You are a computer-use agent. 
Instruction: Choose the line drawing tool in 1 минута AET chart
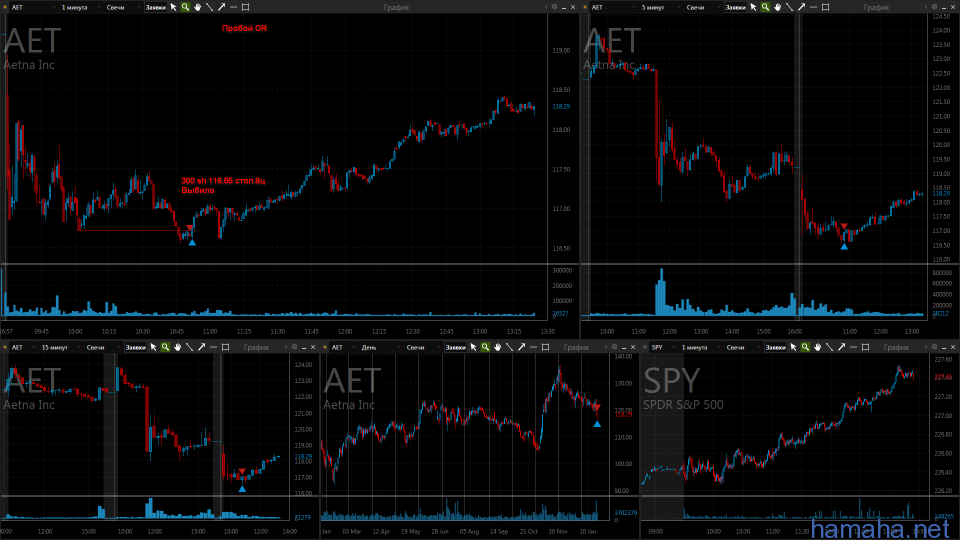(209, 7)
